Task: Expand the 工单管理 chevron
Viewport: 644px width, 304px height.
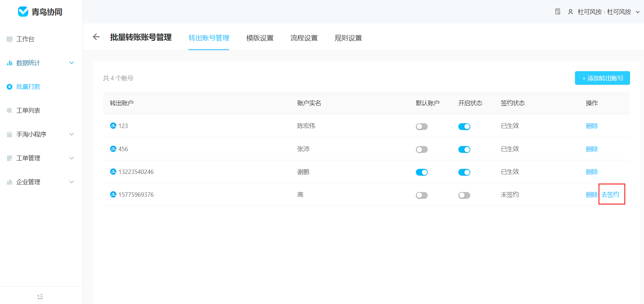Action: click(x=71, y=158)
